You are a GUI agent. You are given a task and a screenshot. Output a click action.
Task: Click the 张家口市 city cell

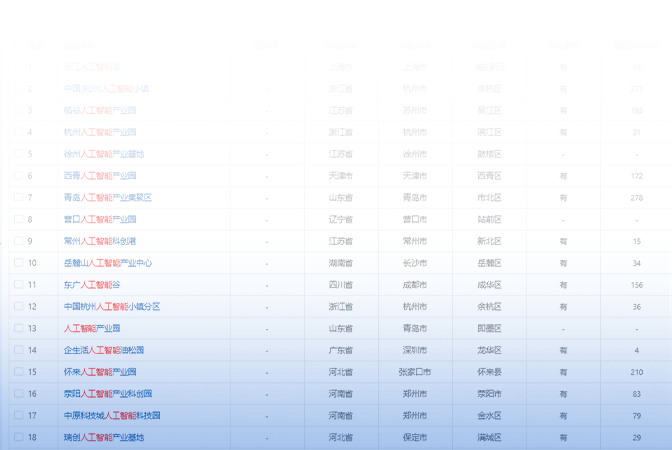coord(414,372)
